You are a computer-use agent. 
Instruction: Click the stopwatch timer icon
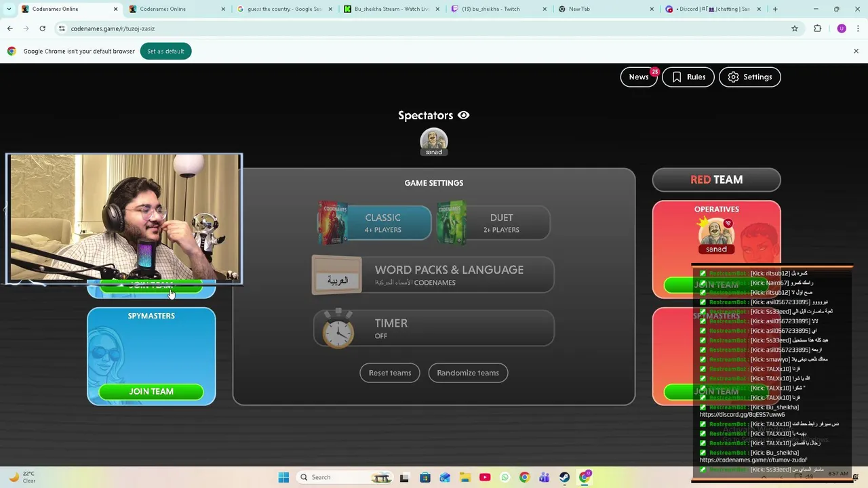pyautogui.click(x=338, y=329)
